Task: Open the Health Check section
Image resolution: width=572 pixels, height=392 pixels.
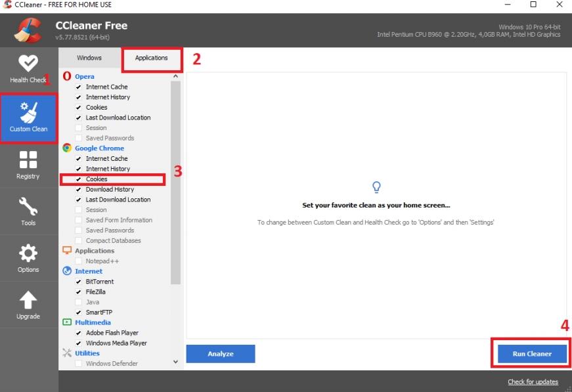Action: pyautogui.click(x=28, y=70)
